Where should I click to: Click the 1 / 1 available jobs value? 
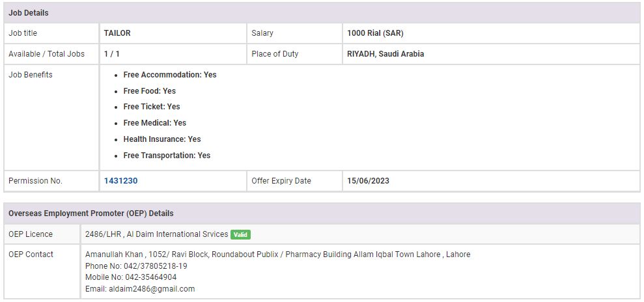click(x=111, y=54)
